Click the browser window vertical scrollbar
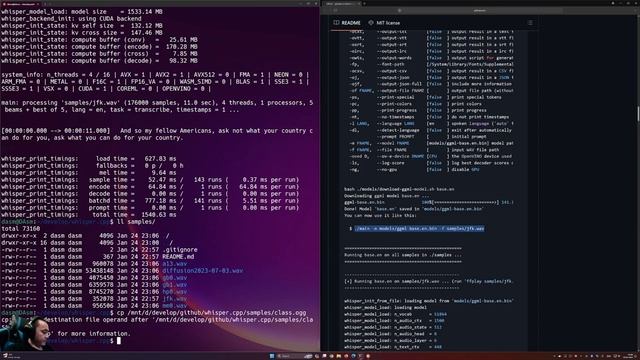 tap(638, 113)
